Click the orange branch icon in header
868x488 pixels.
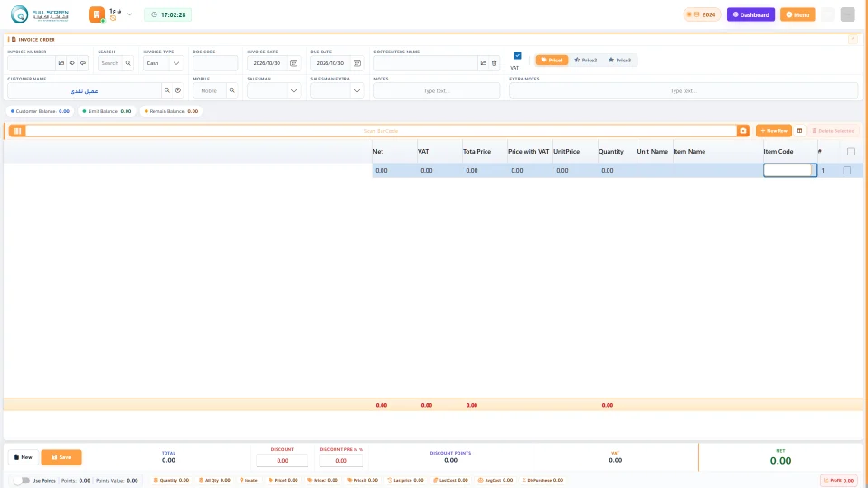tap(97, 14)
